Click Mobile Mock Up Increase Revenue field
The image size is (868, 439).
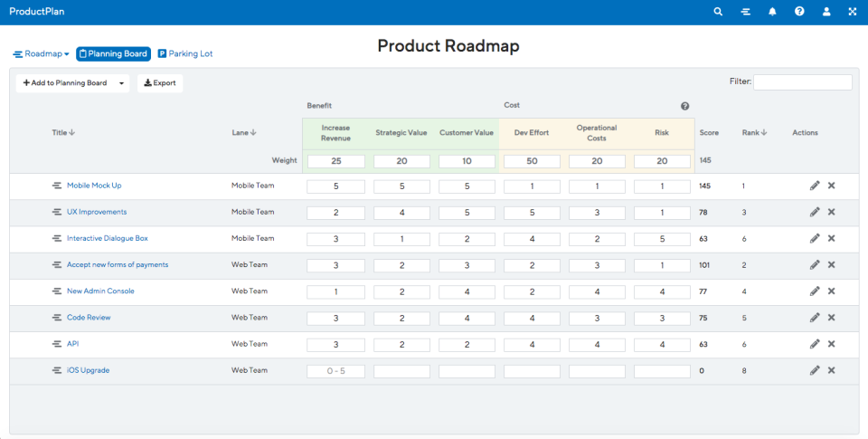tap(336, 186)
